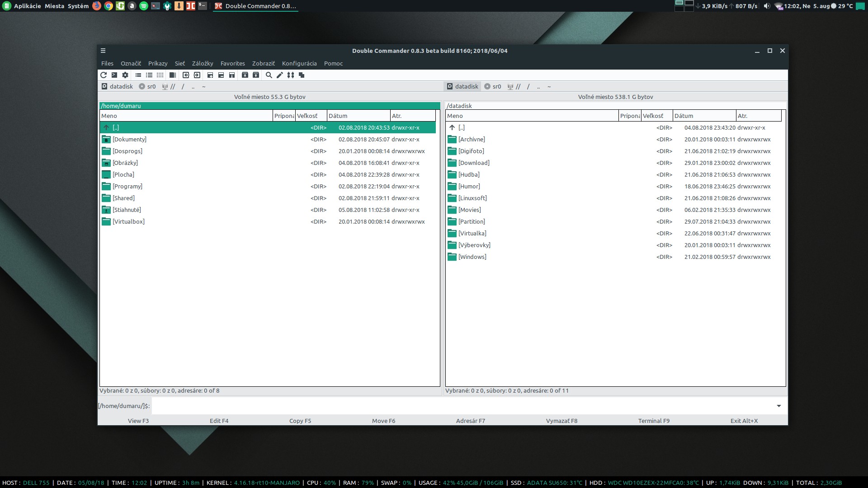Sort right panel by Atr. column
The image size is (868, 488).
759,116
